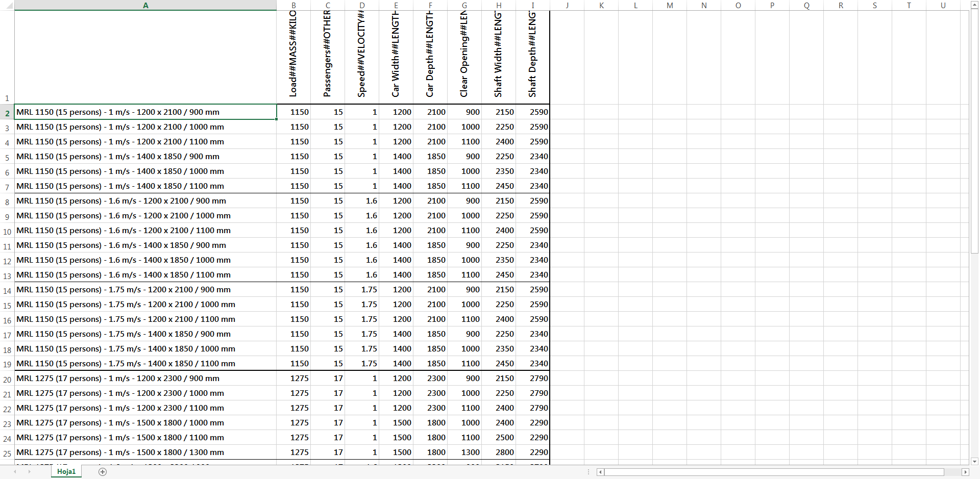Click vertical scrollbar up arrow
The height and width of the screenshot is (479, 980).
click(x=974, y=6)
